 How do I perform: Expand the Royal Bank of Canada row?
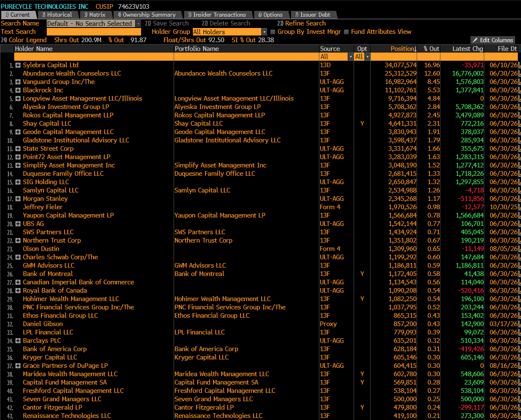tap(18, 291)
